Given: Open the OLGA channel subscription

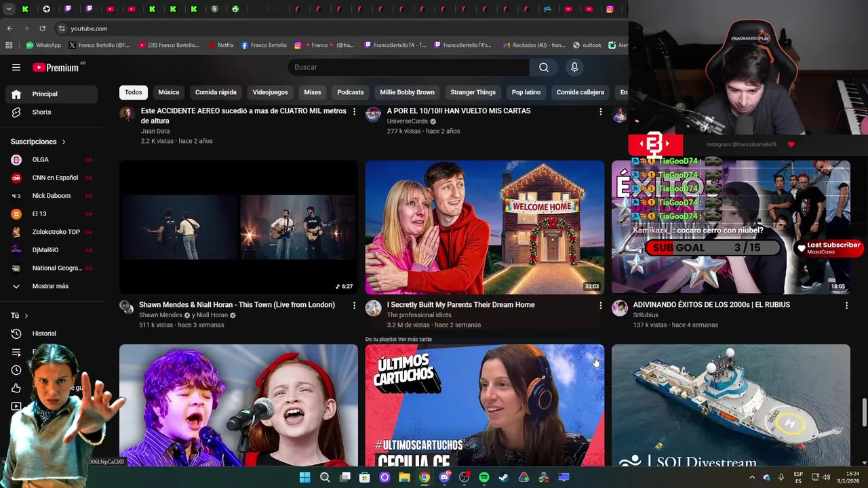Looking at the screenshot, I should [52, 159].
